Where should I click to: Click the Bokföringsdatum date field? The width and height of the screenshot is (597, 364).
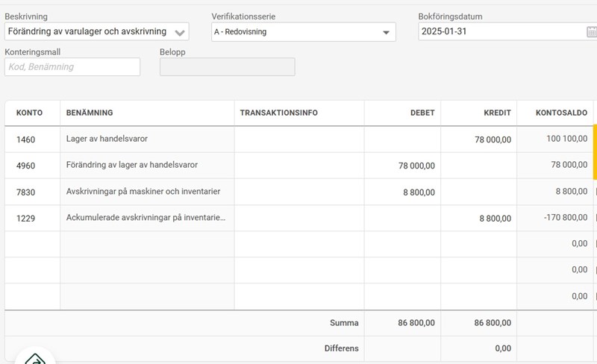(x=498, y=32)
